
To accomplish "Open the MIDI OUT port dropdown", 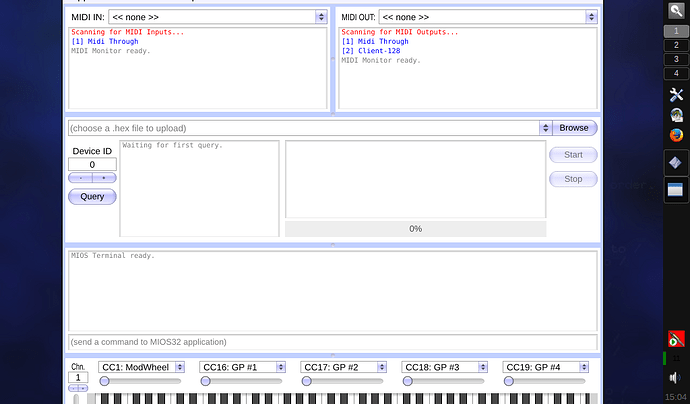I will pyautogui.click(x=488, y=17).
